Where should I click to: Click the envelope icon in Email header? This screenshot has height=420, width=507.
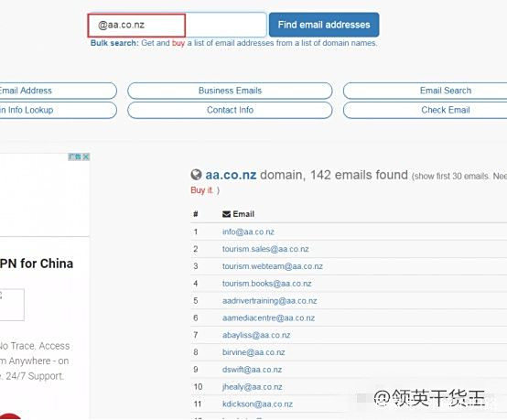(226, 214)
